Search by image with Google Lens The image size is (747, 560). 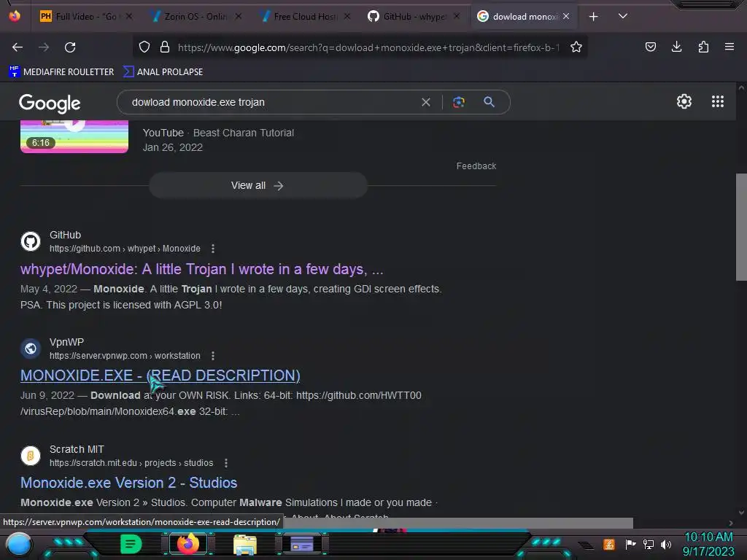(x=458, y=102)
